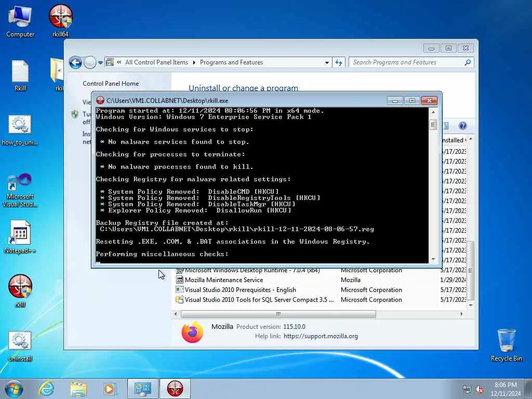This screenshot has height=399, width=532.
Task: Close the rkill.exe console window
Action: pos(429,101)
